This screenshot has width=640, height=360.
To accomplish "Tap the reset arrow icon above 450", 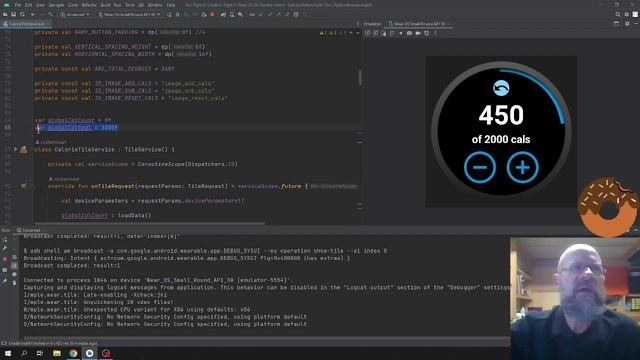I will coord(501,88).
